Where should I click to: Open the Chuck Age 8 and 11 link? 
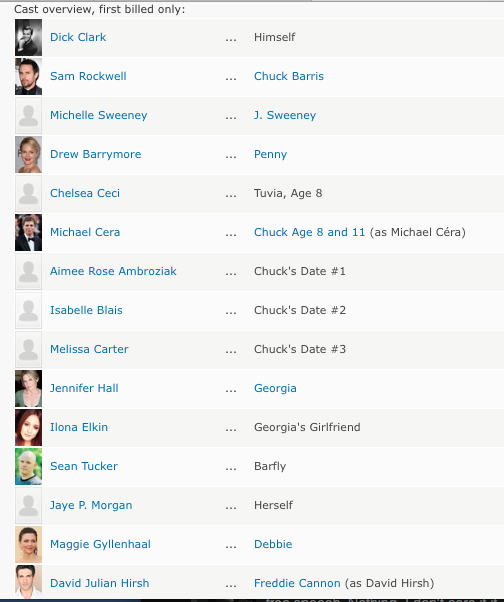(x=309, y=232)
